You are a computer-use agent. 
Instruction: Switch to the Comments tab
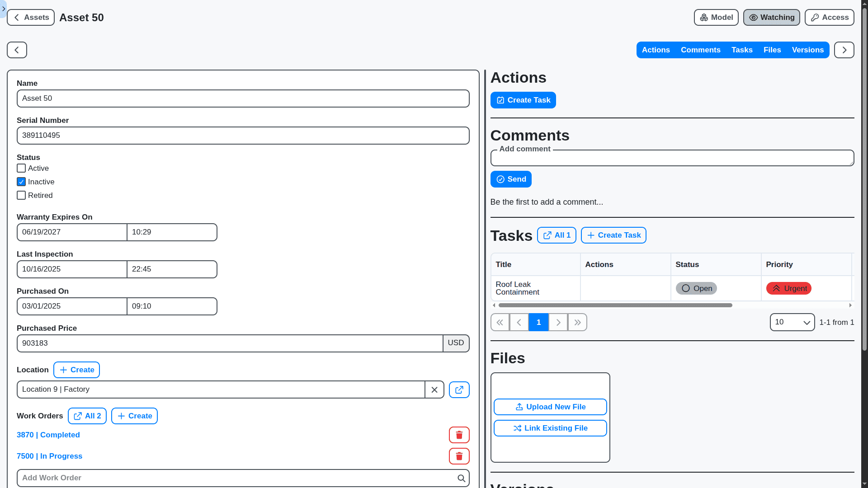pyautogui.click(x=700, y=50)
